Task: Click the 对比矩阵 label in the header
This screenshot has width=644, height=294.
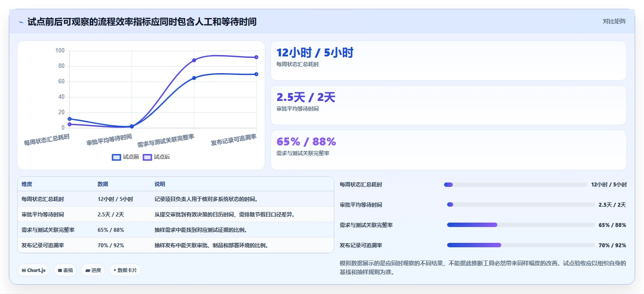Action: point(614,21)
